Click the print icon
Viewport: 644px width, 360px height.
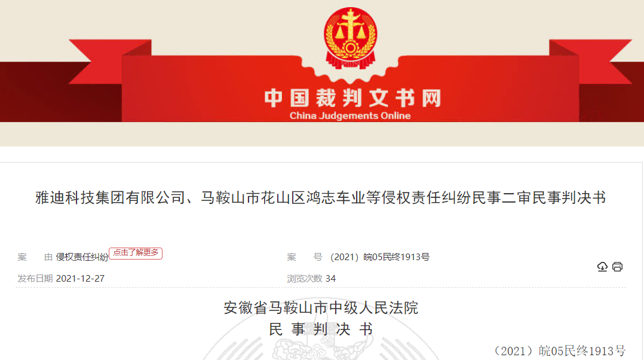(x=617, y=267)
